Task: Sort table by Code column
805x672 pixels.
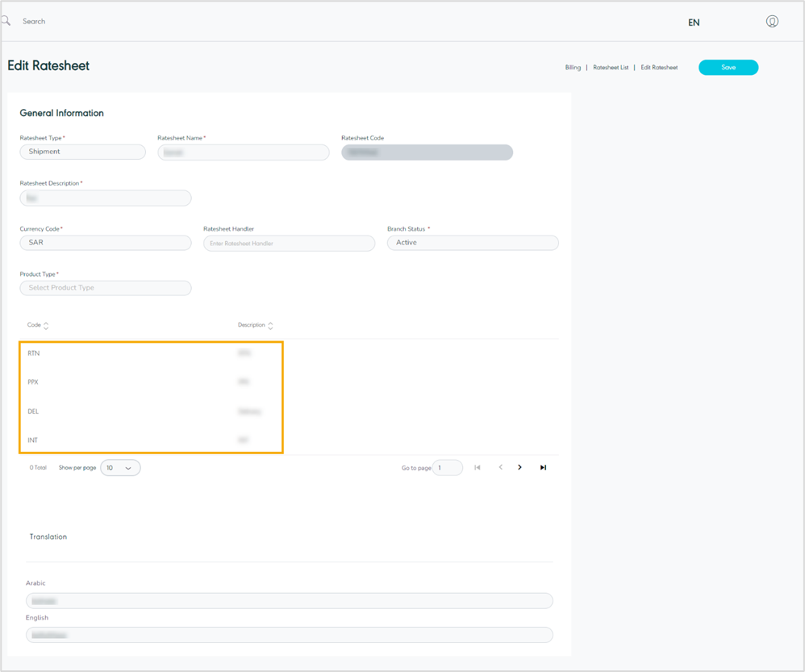Action: [45, 326]
